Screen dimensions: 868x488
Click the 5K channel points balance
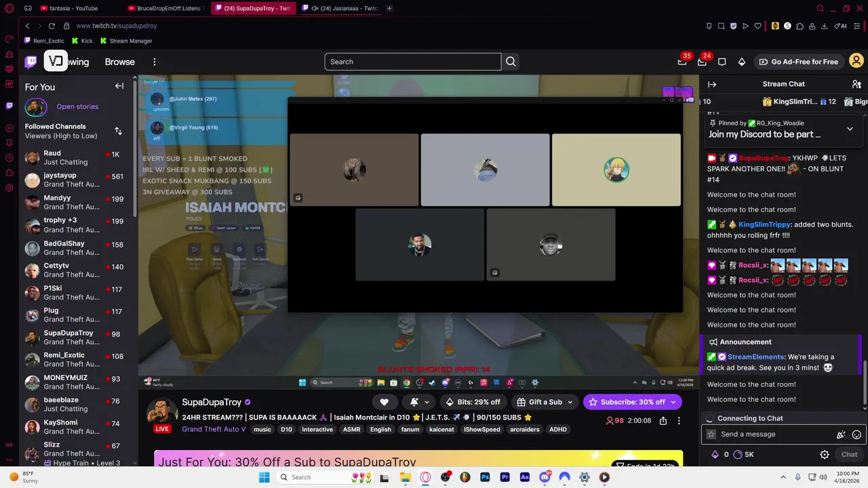pos(744,455)
